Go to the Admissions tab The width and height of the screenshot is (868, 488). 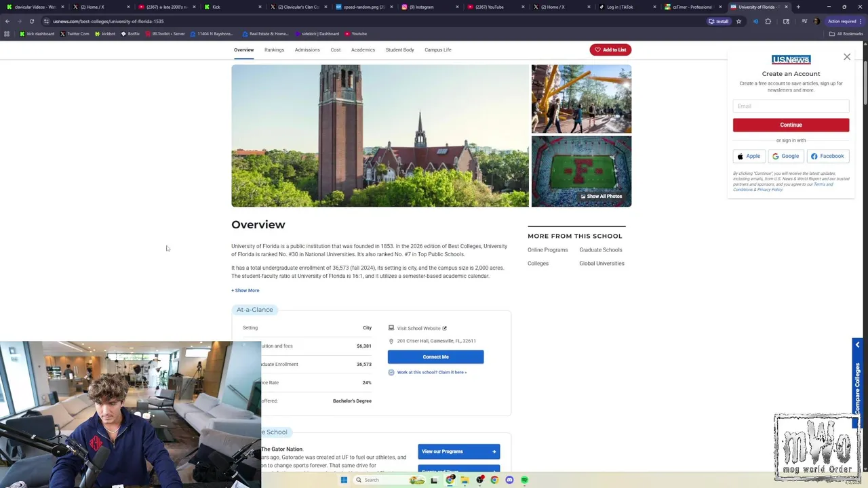pyautogui.click(x=307, y=49)
